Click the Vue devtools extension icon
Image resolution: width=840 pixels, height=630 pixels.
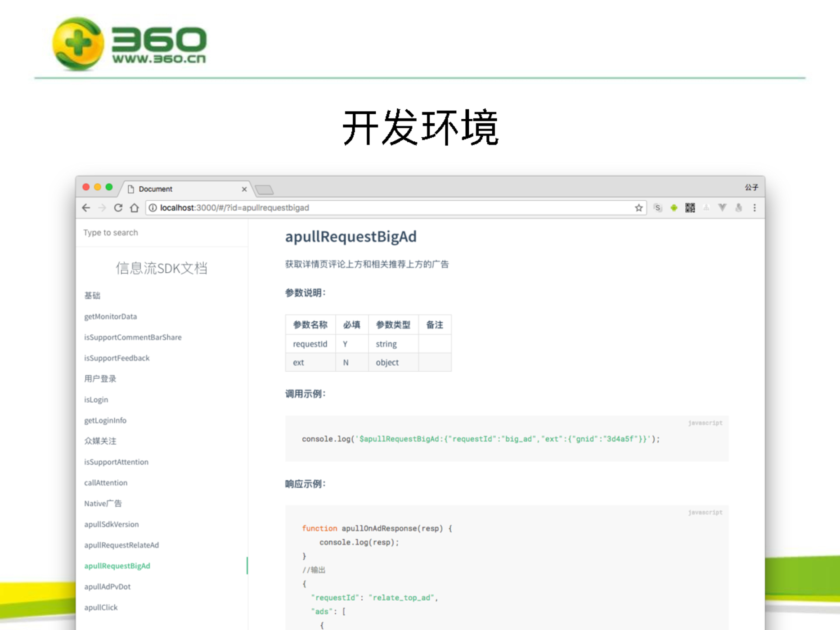coord(722,208)
